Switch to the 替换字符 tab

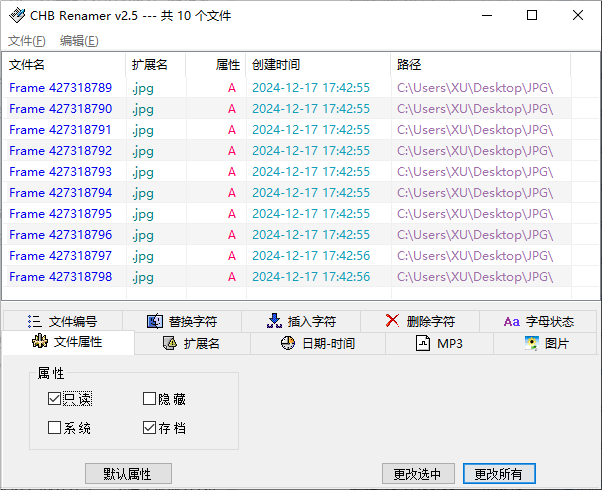(x=182, y=321)
